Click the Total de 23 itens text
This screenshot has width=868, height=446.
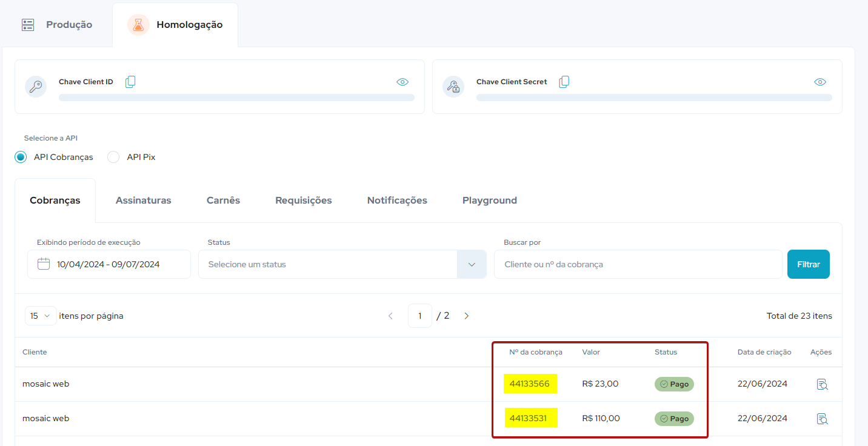[800, 316]
